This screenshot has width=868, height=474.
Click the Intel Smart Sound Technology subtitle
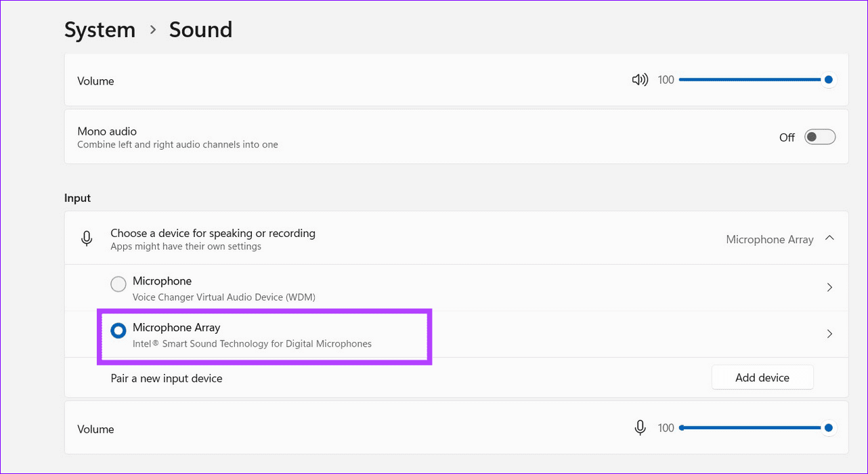[x=252, y=343]
